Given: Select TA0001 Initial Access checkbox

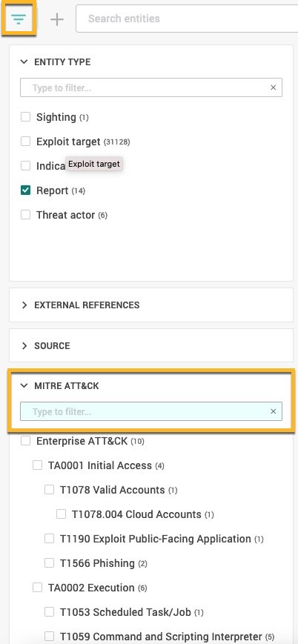Looking at the screenshot, I should click(x=37, y=465).
